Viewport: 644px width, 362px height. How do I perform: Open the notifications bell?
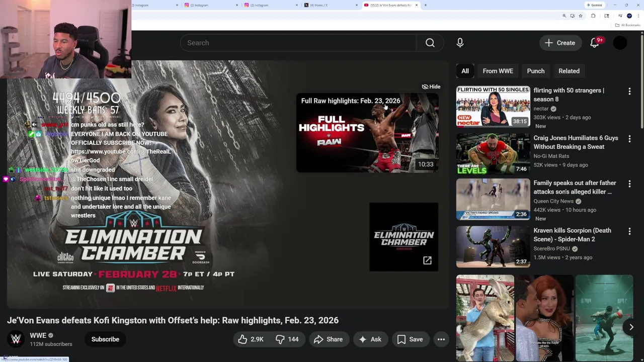point(595,43)
